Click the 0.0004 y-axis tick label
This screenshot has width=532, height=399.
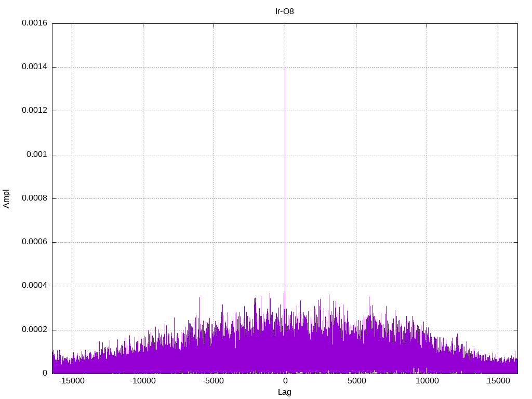tap(35, 286)
